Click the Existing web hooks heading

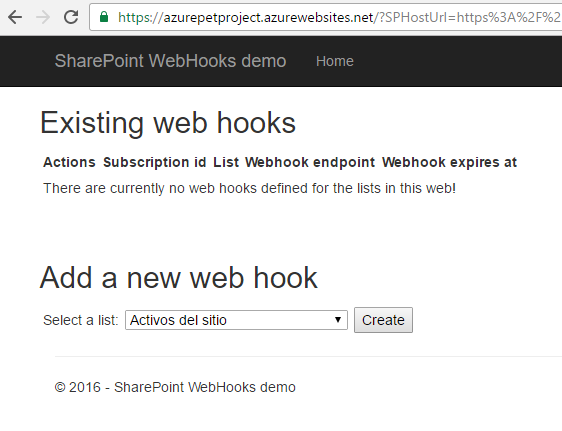pyautogui.click(x=168, y=123)
